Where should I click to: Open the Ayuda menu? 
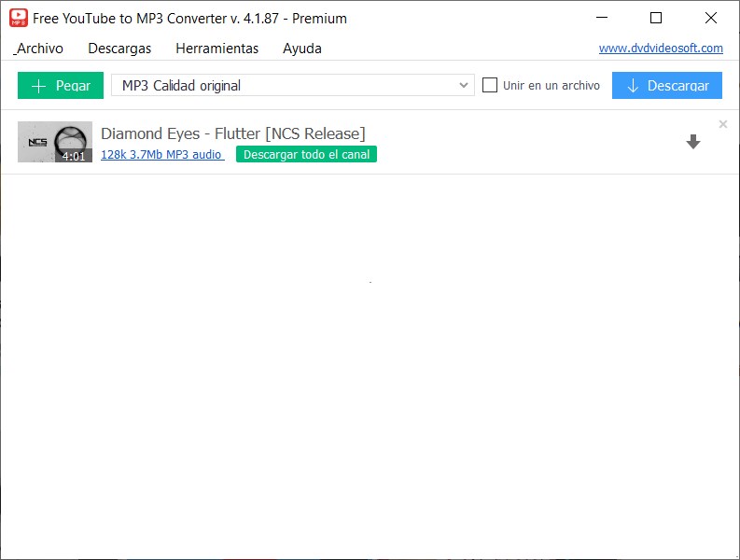pyautogui.click(x=302, y=49)
